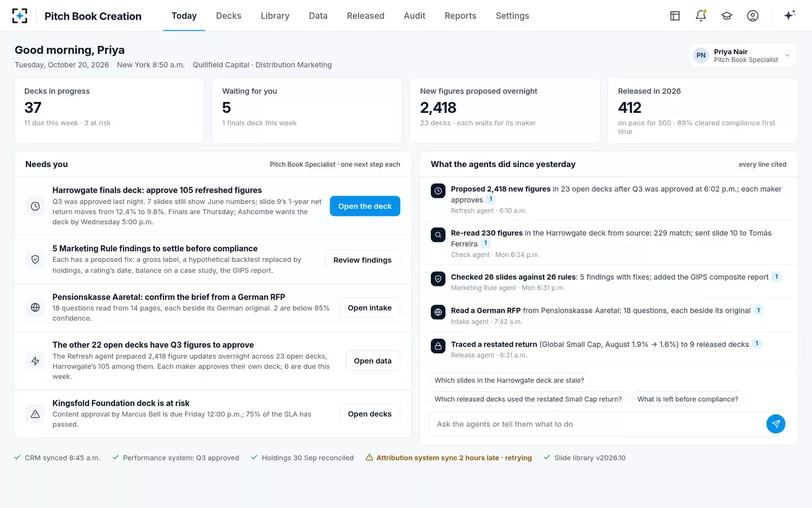Click the Pitch Book Creation logo icon
This screenshot has width=812, height=508.
pos(20,16)
